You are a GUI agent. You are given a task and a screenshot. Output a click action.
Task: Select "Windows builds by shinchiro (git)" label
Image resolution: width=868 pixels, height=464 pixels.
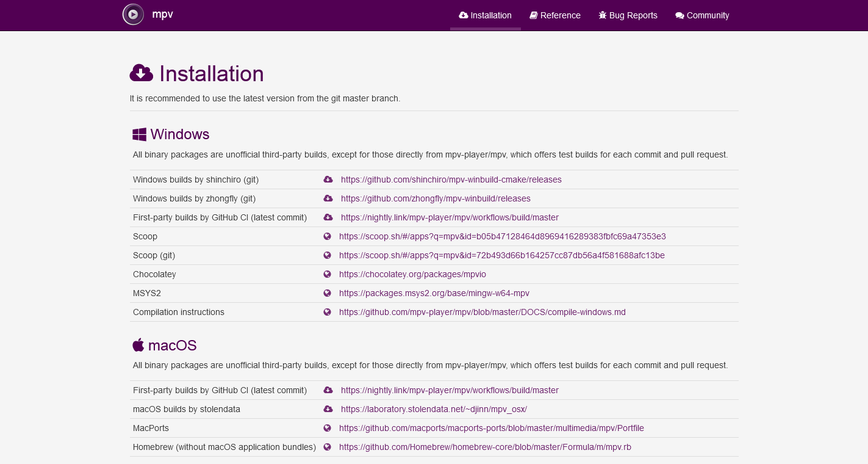click(196, 179)
